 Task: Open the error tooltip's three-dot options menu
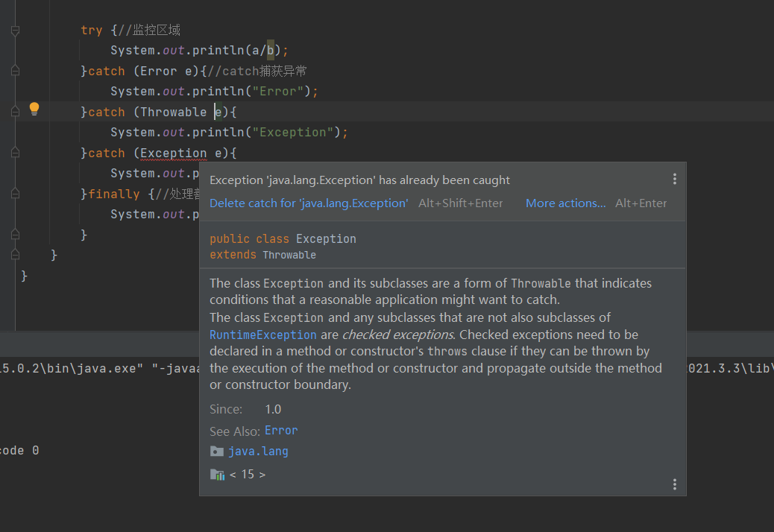674,180
